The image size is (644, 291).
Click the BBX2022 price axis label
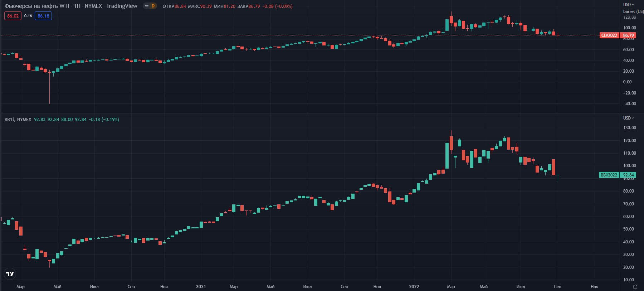click(x=609, y=175)
